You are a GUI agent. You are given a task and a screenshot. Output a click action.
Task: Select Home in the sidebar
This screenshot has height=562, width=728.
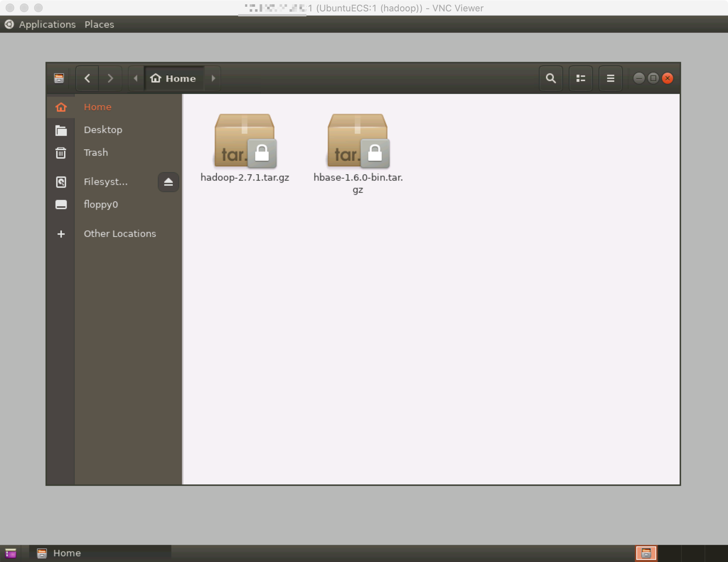point(97,107)
